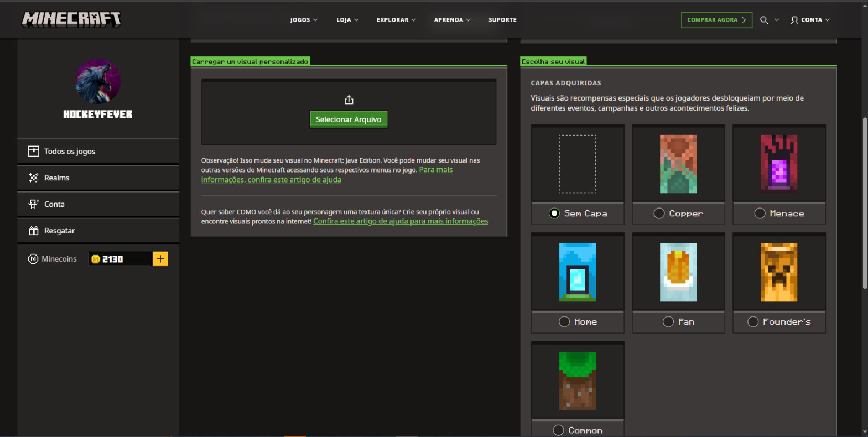Open the search magnifier icon
Viewport: 868px width, 437px height.
point(764,20)
